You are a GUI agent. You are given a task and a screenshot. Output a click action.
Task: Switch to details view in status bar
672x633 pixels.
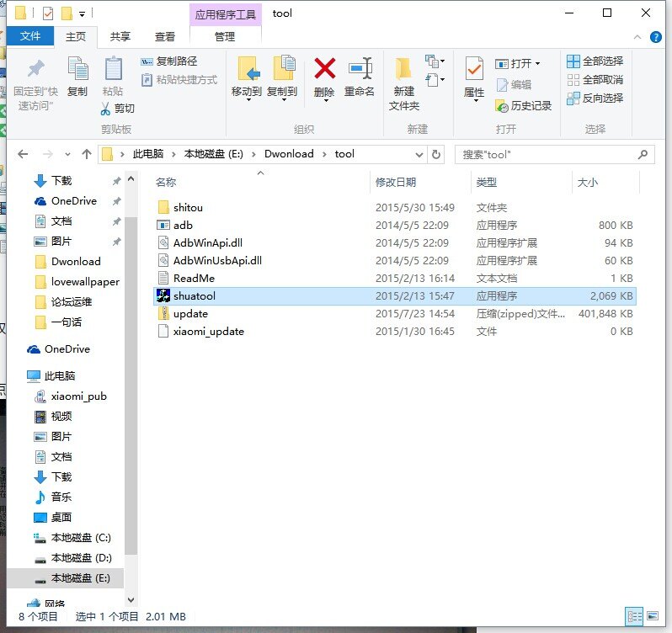click(x=635, y=616)
